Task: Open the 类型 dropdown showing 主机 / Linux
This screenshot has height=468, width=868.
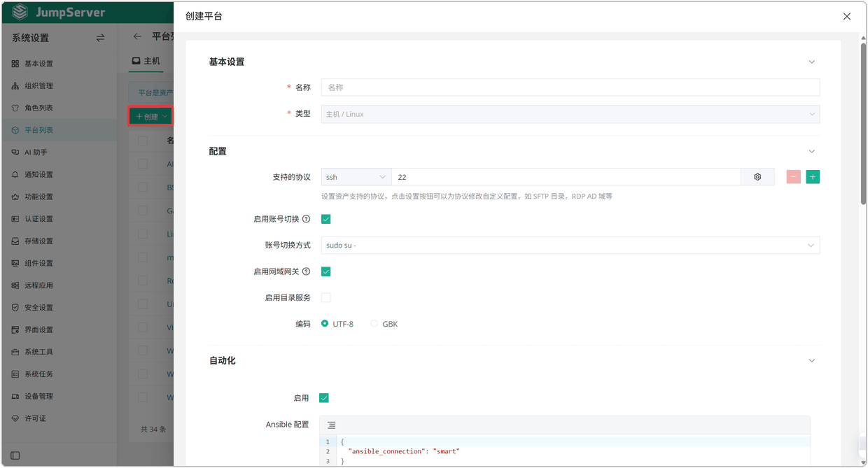Action: (x=570, y=114)
